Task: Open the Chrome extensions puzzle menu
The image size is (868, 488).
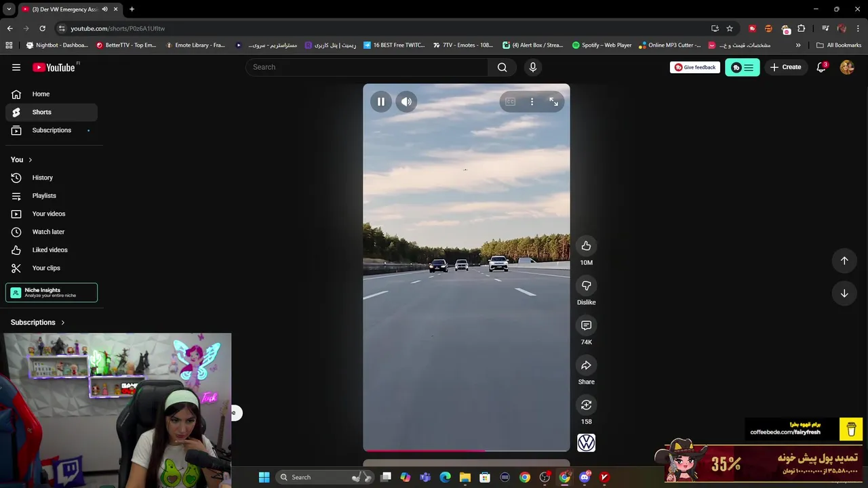Action: (802, 28)
